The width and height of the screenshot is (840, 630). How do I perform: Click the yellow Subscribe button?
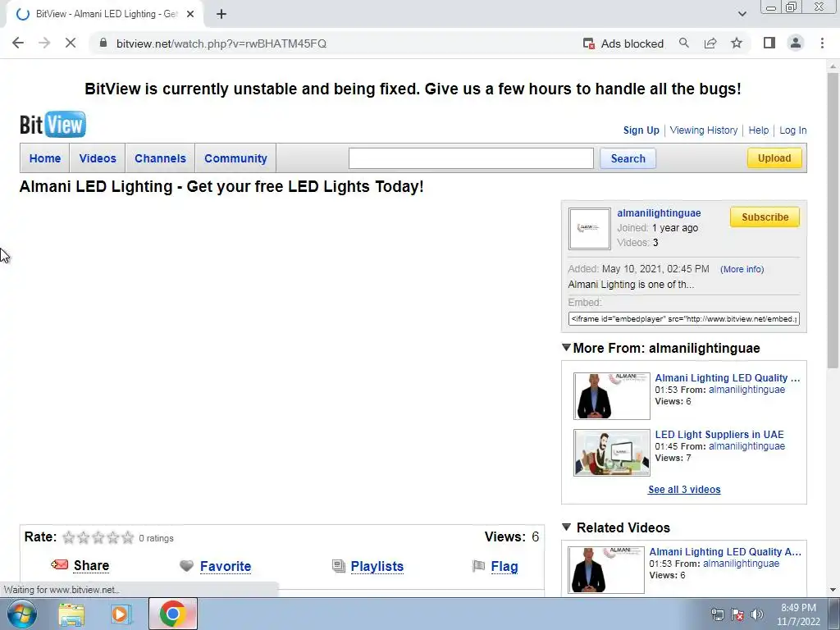tap(765, 217)
